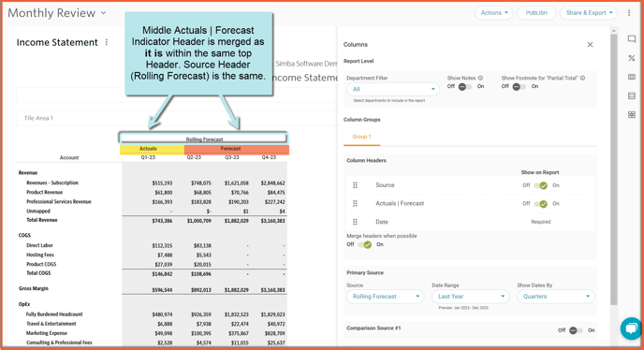Click the Tile Area 1 field
This screenshot has height=350, width=644.
tap(177, 118)
